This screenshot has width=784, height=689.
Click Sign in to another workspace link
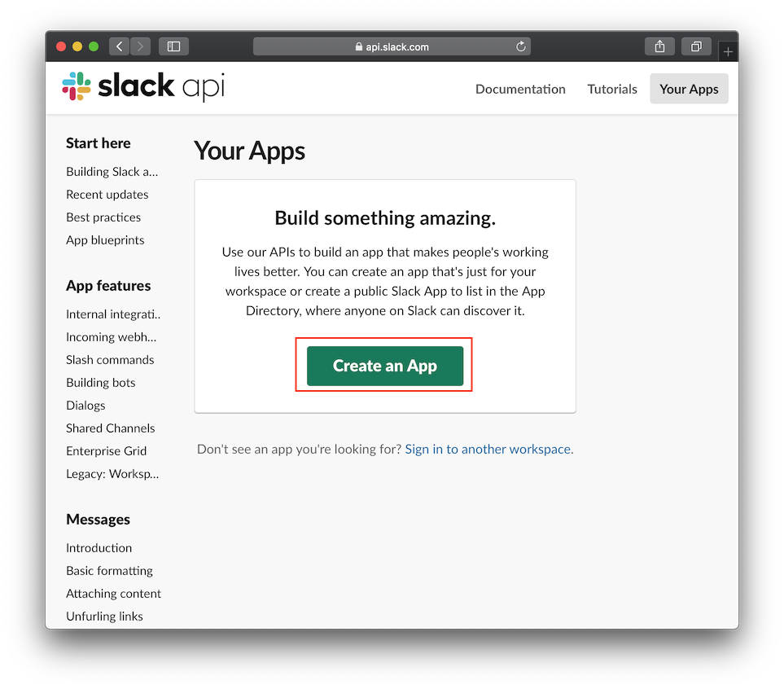tap(489, 450)
